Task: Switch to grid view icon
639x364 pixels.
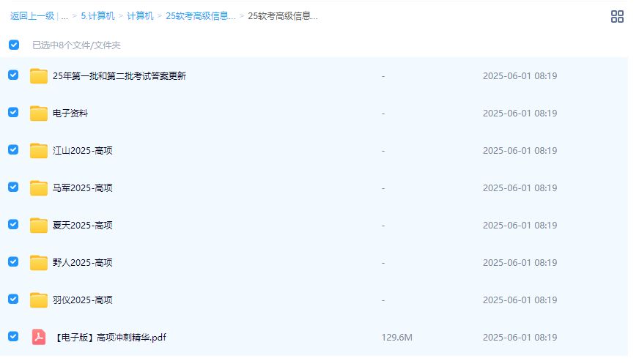Action: pyautogui.click(x=617, y=17)
